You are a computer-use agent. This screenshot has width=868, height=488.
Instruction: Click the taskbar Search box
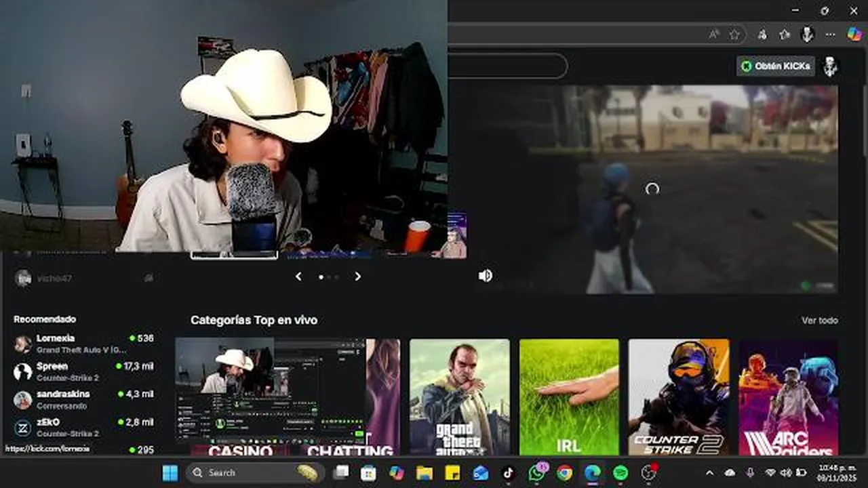tap(254, 472)
